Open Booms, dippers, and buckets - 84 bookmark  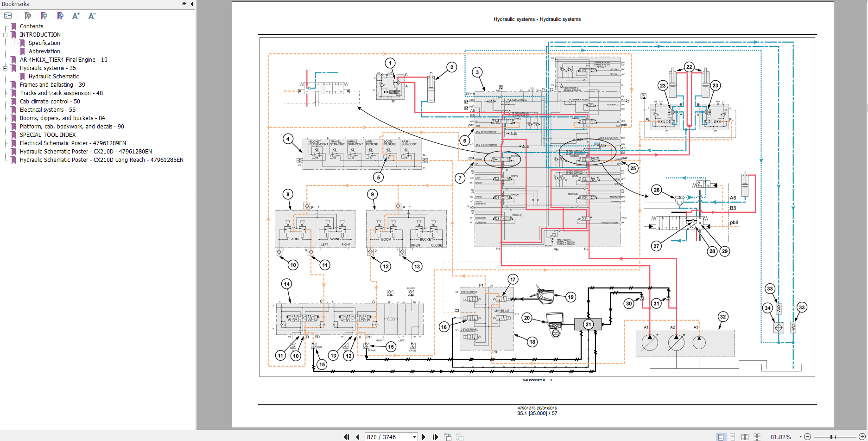(62, 118)
